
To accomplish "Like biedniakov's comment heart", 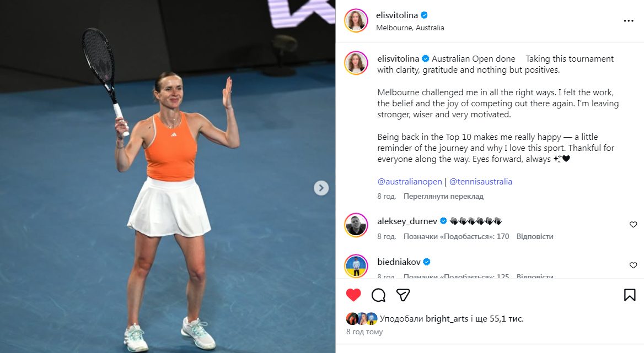I will pos(634,265).
